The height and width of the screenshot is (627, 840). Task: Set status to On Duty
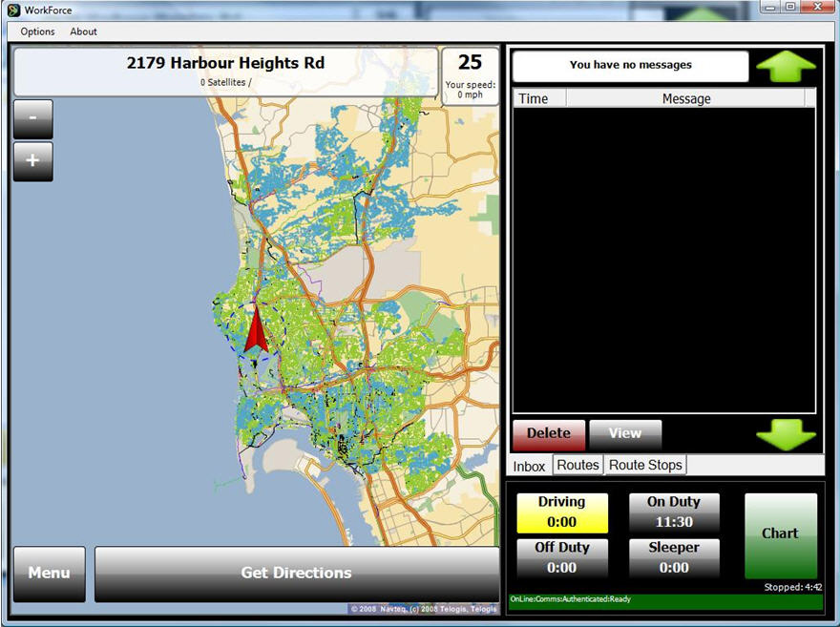pos(674,512)
